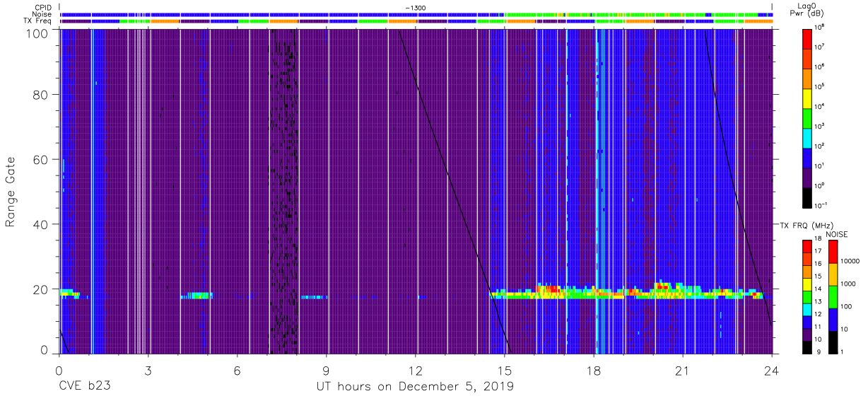
Task: Click the 15 tick on UT hours axis
Action: [x=505, y=371]
